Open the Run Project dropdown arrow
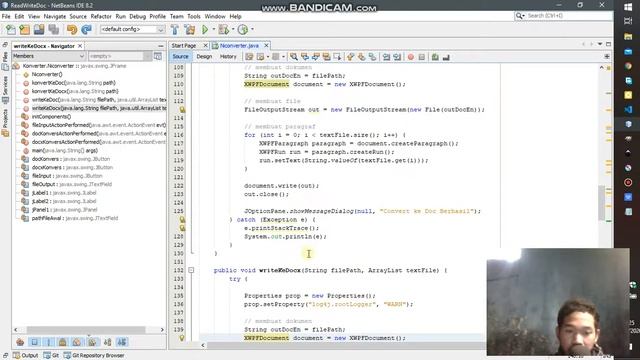This screenshot has width=640, height=360. [x=213, y=29]
